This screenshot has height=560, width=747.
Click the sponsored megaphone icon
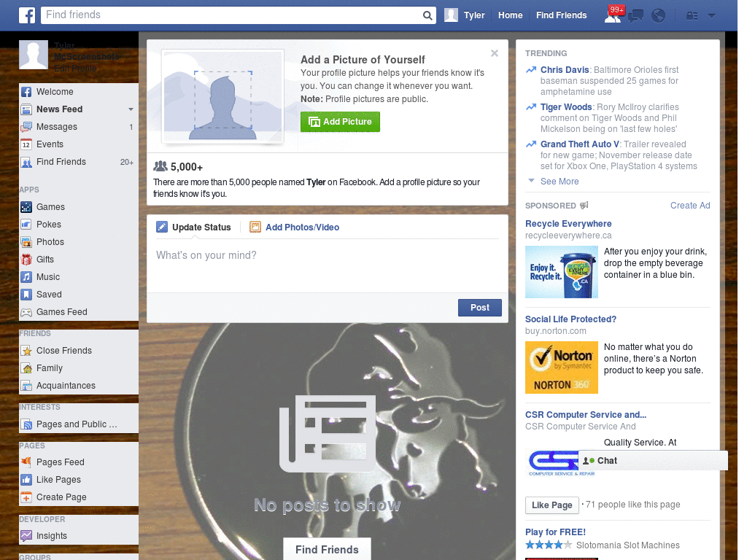point(584,205)
